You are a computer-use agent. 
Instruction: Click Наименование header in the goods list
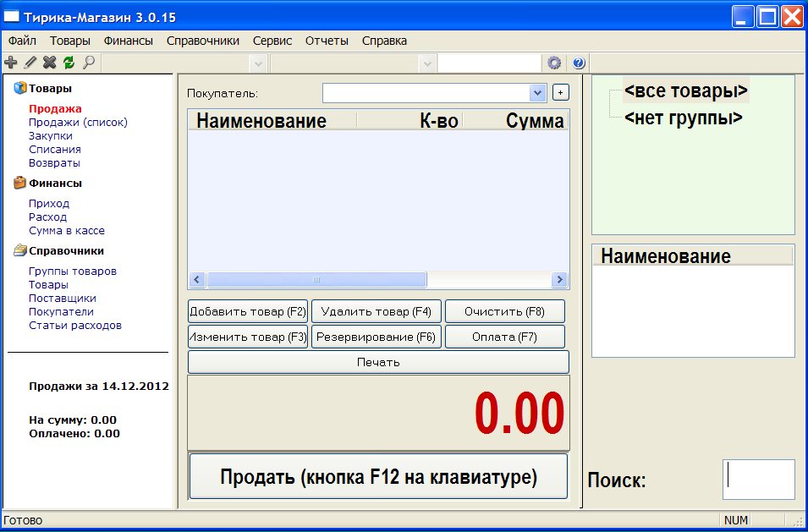click(693, 256)
